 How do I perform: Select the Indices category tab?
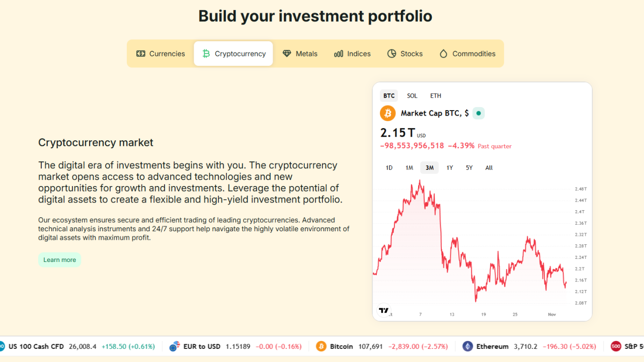[x=352, y=54]
